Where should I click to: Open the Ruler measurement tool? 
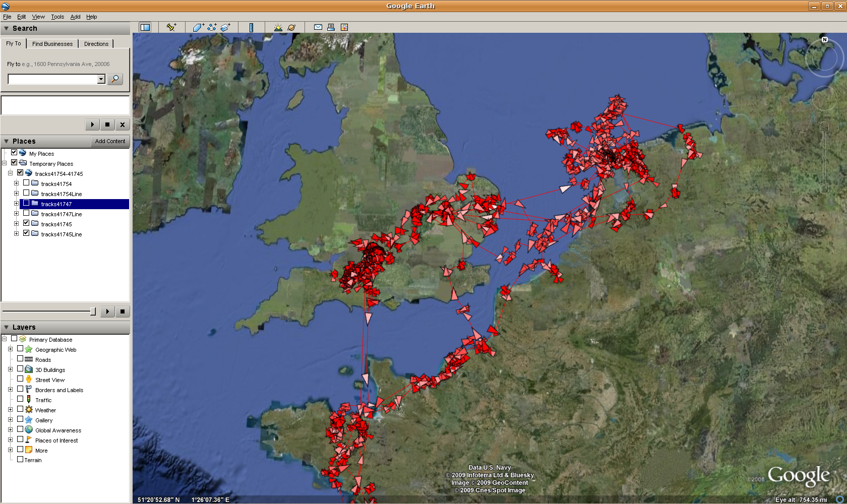click(251, 27)
